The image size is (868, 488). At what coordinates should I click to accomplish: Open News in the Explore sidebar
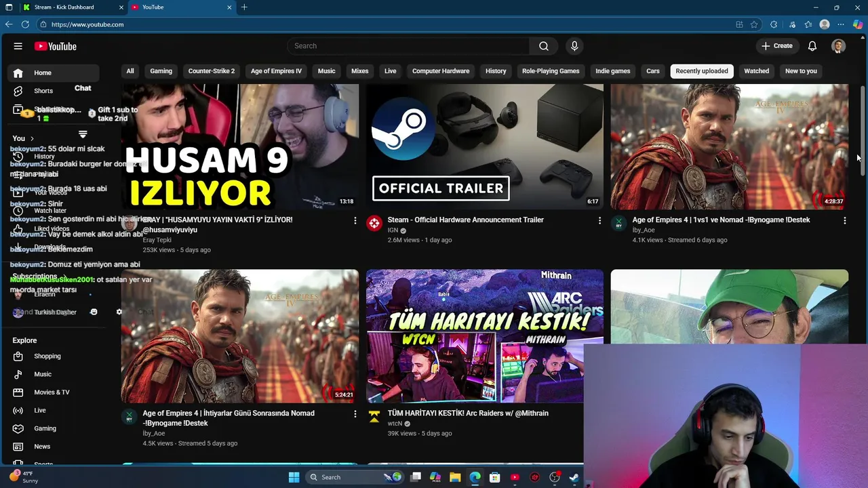point(42,447)
